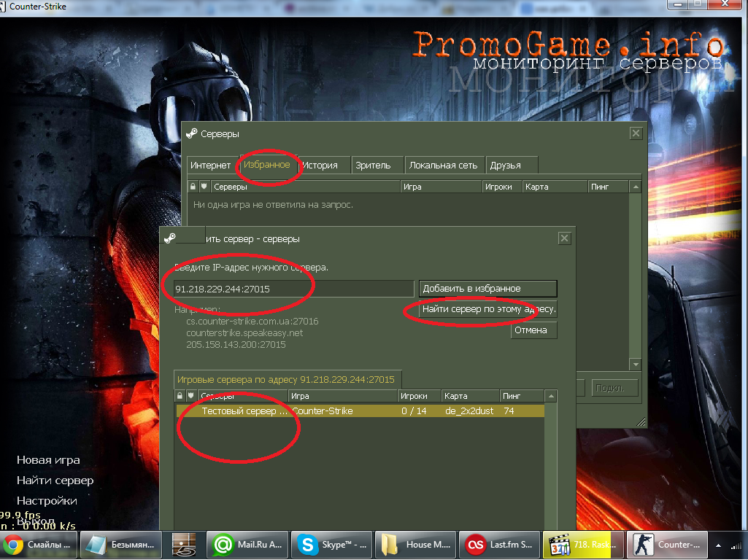
Task: Click the network signal tray icon
Action: pos(738,545)
